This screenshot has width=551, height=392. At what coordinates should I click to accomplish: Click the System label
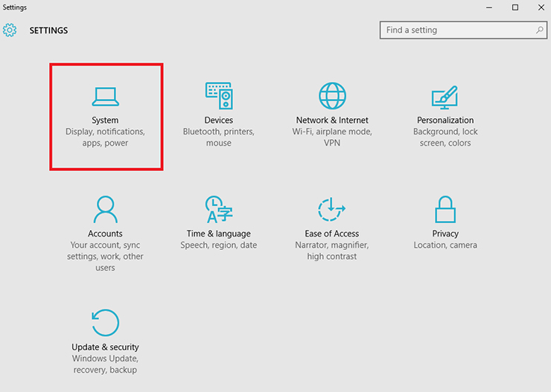point(105,120)
